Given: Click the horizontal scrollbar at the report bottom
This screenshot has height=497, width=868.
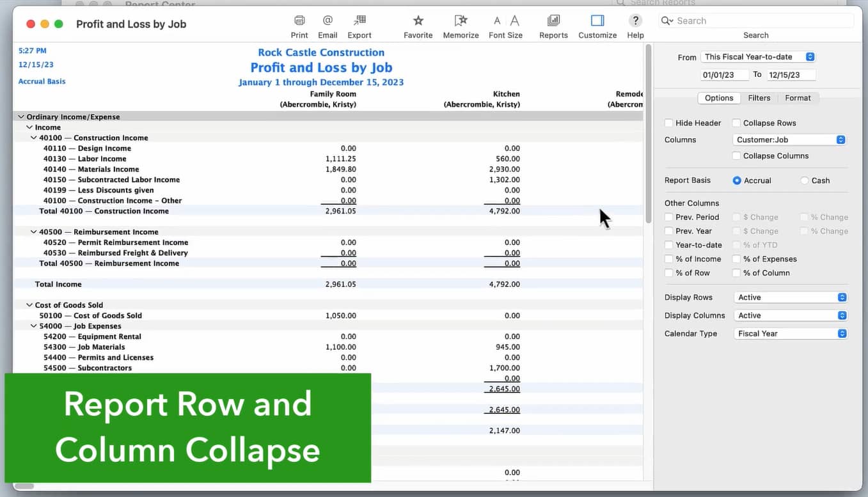Looking at the screenshot, I should [24, 486].
